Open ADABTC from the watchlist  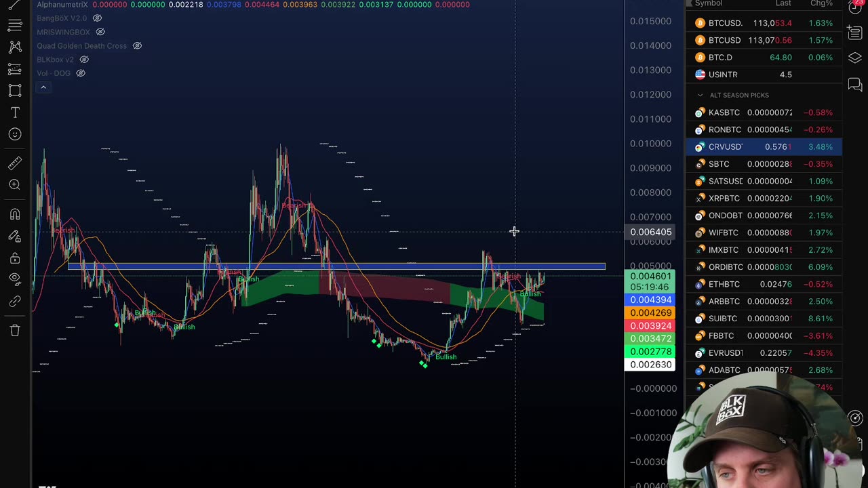(764, 370)
